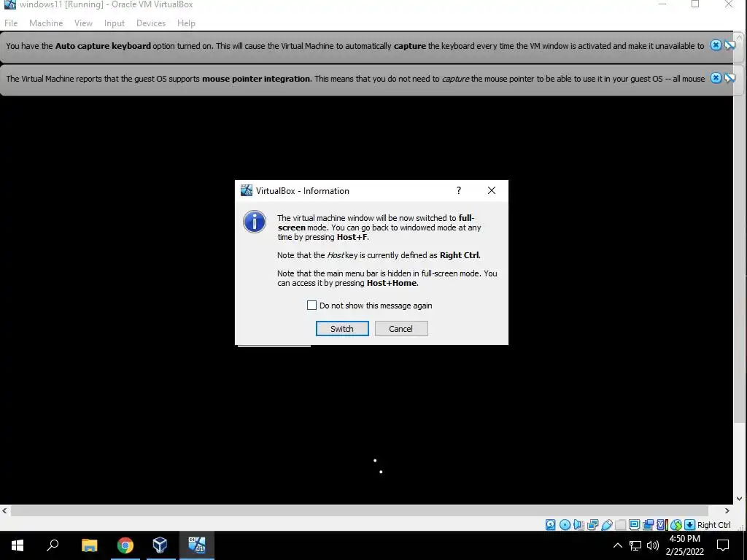Show hidden system tray icons
This screenshot has width=747, height=560.
[617, 545]
